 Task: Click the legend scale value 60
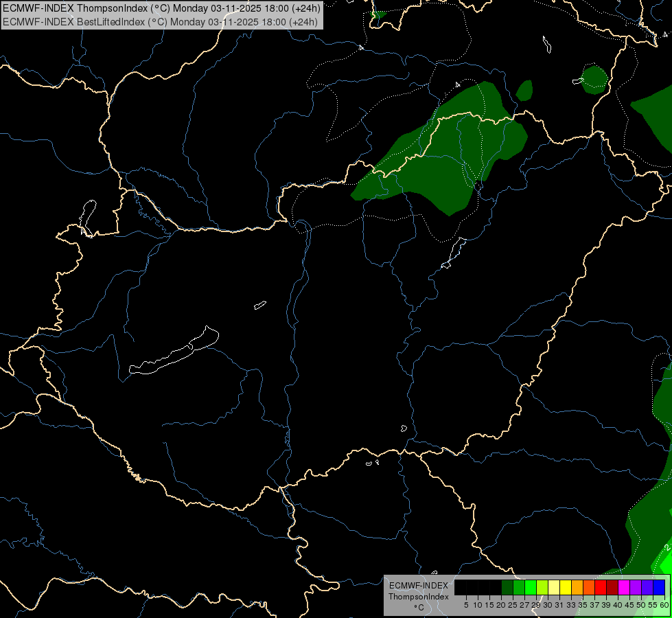(x=664, y=605)
